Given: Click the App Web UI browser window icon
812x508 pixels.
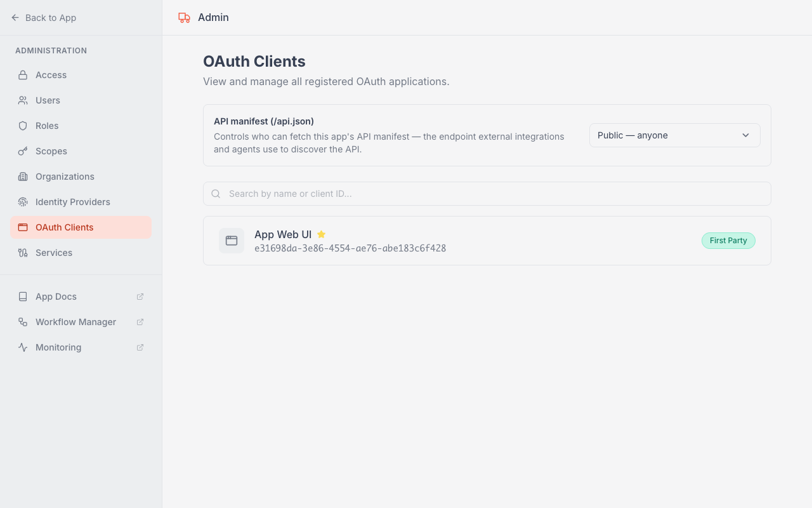Looking at the screenshot, I should point(232,241).
